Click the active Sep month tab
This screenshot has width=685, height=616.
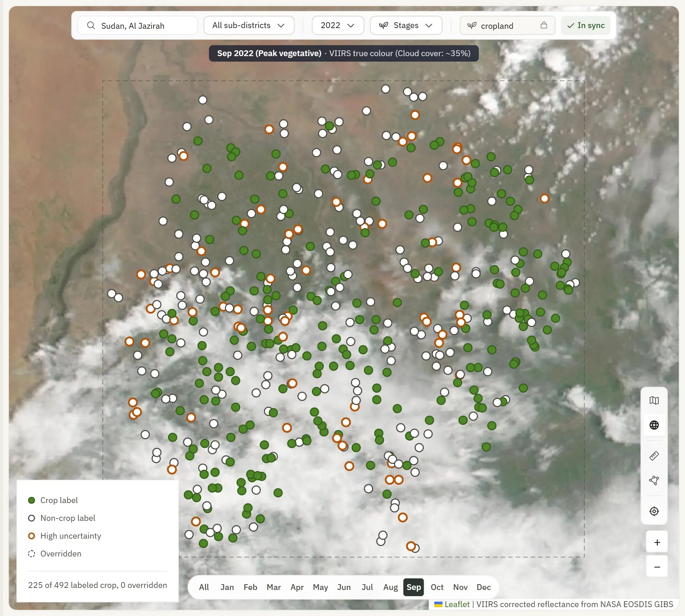coord(414,587)
